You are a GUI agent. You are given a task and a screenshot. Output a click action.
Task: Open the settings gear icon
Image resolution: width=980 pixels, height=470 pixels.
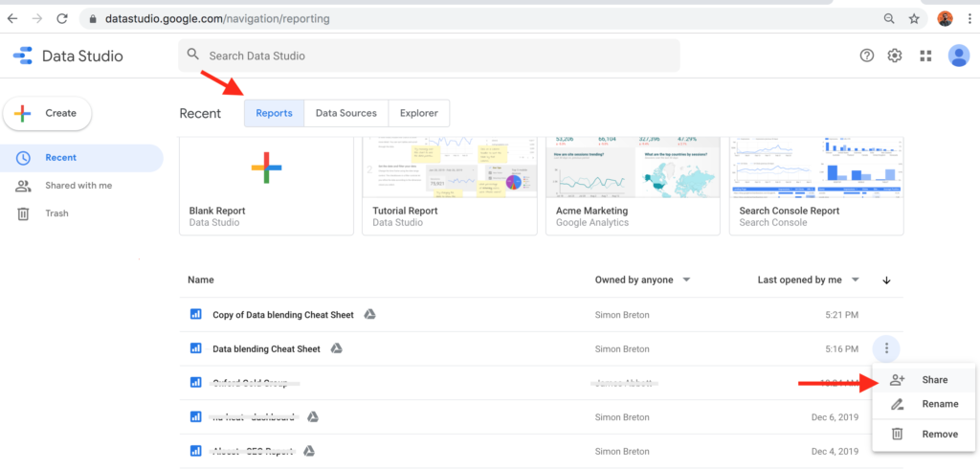point(895,56)
